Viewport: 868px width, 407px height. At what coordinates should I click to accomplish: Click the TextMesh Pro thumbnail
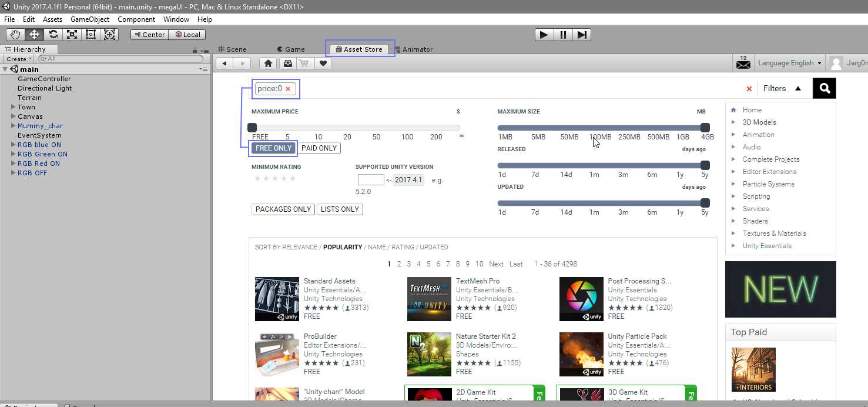pos(429,299)
